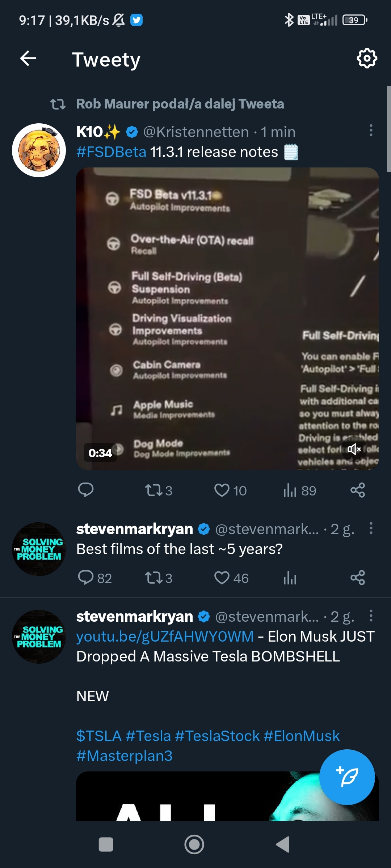Open the youtu.be/gUZfAHWY0WM link
The width and height of the screenshot is (391, 868).
click(x=165, y=637)
